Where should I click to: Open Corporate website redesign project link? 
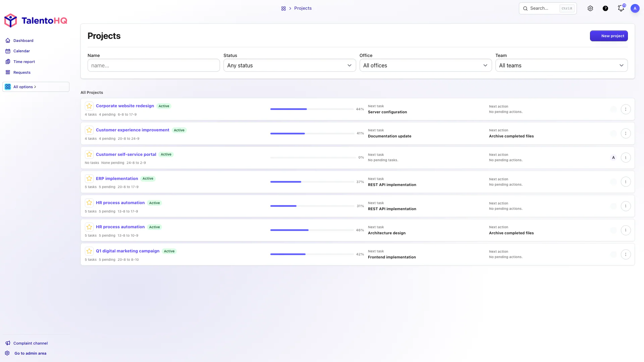click(x=125, y=106)
